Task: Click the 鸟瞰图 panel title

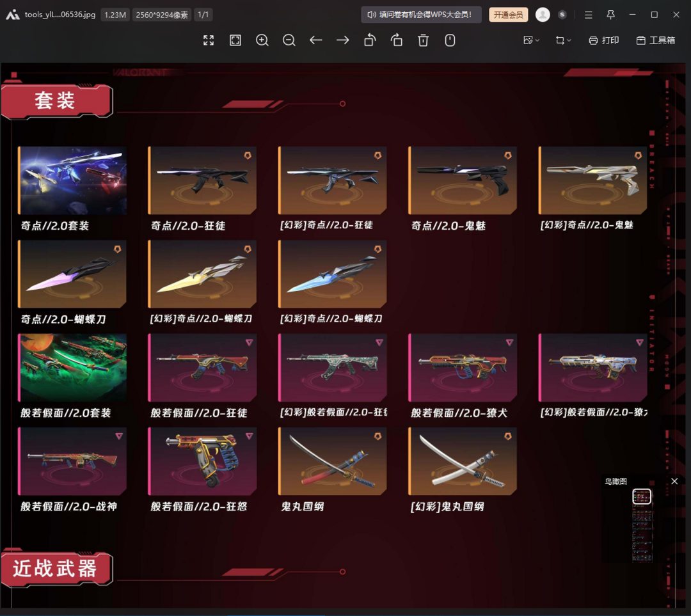Action: 616,481
